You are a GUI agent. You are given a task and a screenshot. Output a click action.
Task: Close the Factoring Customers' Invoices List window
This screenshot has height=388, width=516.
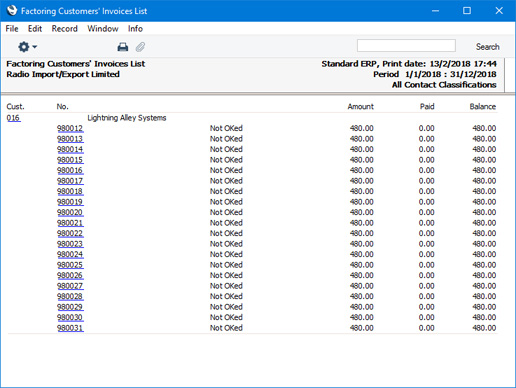[x=499, y=11]
